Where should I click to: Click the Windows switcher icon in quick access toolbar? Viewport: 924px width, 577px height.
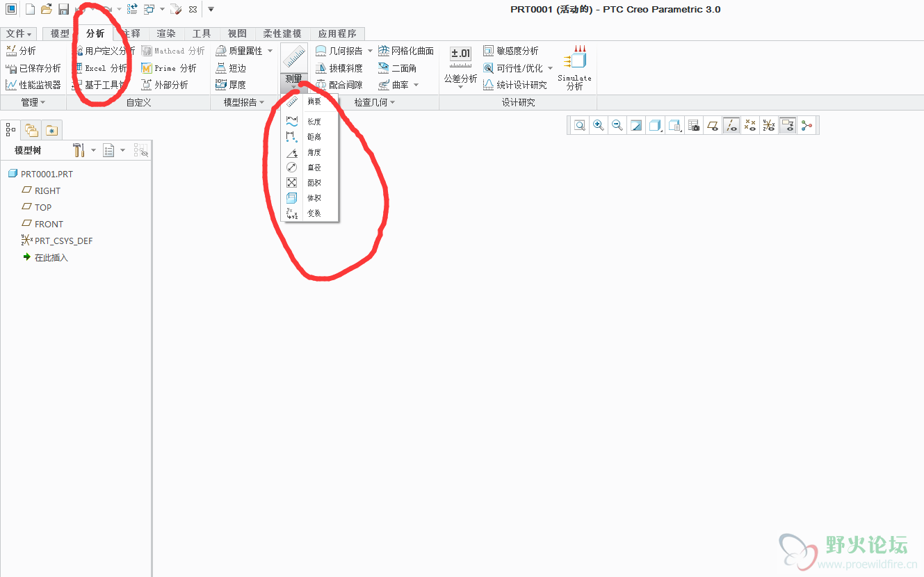coord(149,9)
